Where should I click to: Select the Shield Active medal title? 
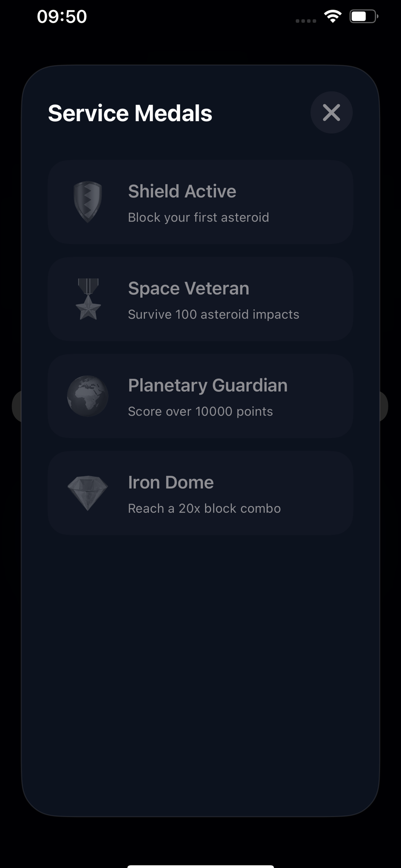(182, 191)
